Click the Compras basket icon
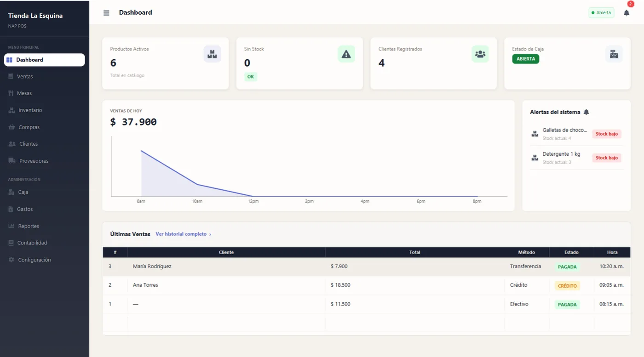Screen dimensions: 644x357 (11, 127)
